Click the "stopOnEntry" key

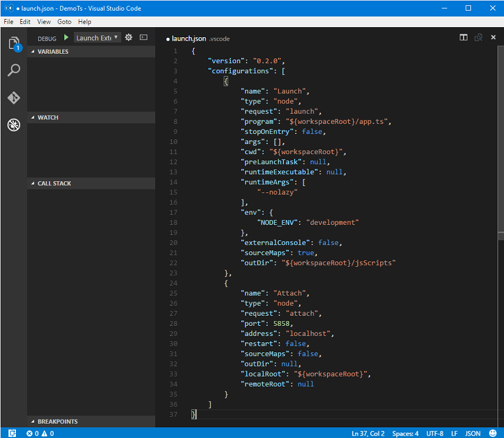tap(267, 132)
